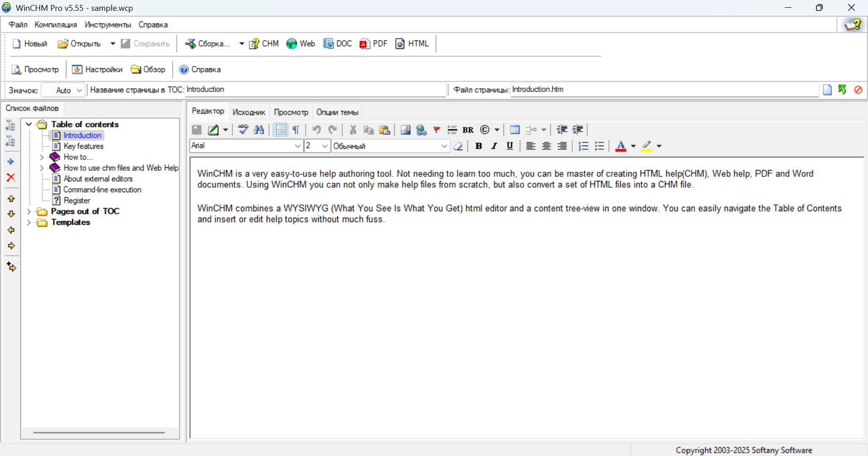Click the red prohibited icon by page file
The height and width of the screenshot is (456, 868).
(x=858, y=90)
